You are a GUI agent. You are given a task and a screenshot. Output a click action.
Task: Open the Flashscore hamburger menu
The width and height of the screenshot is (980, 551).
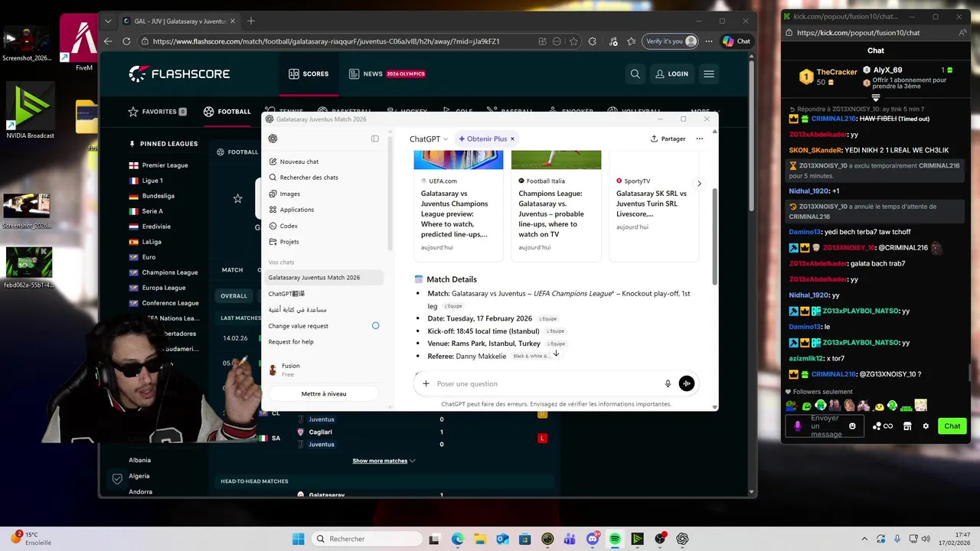coord(709,74)
